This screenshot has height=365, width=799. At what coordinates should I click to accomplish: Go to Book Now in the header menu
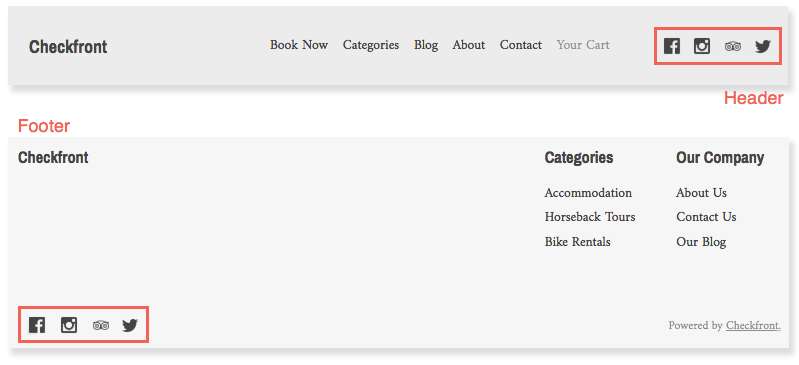coord(299,45)
